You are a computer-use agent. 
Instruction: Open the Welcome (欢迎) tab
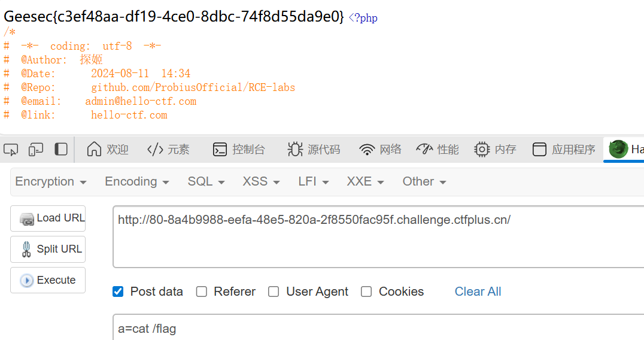click(108, 150)
